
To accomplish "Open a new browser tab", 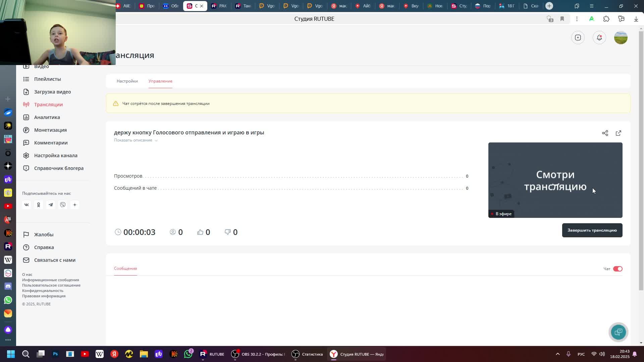I will click(549, 6).
